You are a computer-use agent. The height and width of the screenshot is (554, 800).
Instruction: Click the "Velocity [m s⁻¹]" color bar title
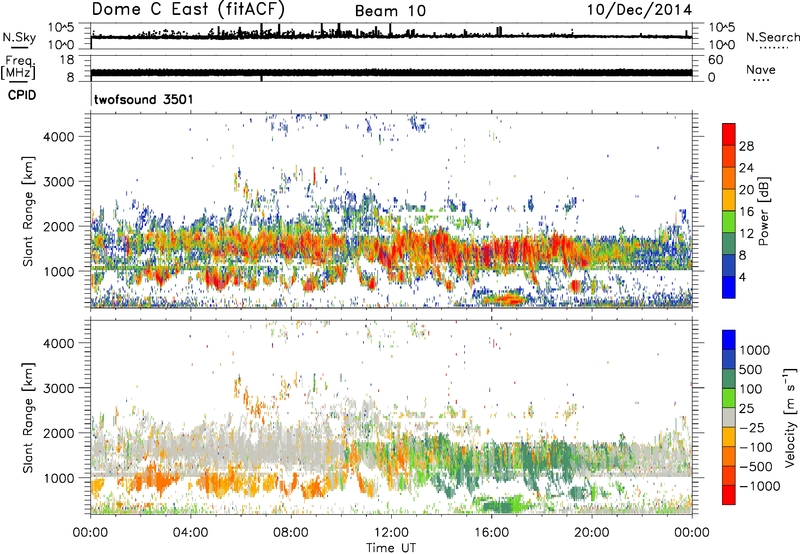click(790, 417)
